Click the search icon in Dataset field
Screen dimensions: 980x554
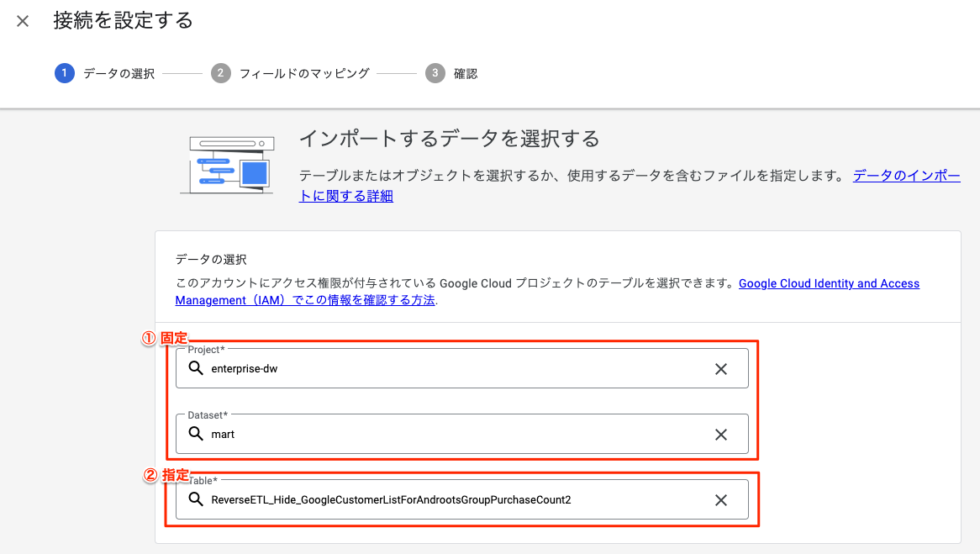point(195,434)
